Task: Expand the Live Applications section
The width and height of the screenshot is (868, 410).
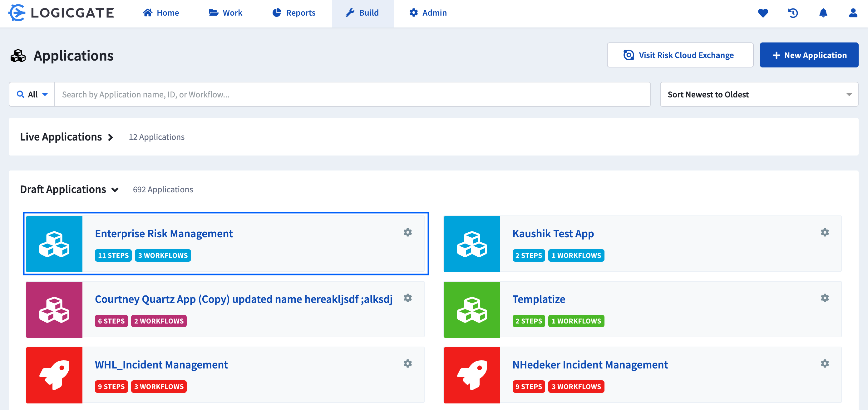Action: click(67, 137)
